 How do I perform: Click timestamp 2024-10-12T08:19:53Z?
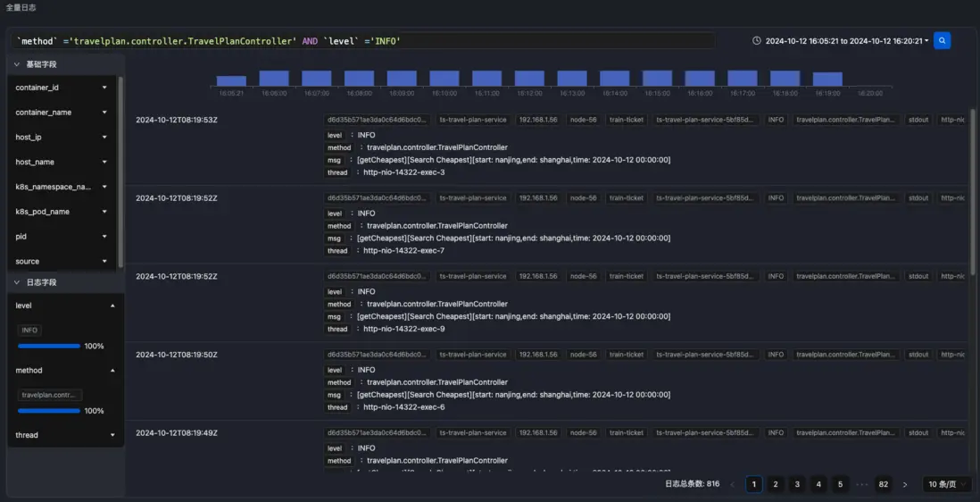coord(177,120)
